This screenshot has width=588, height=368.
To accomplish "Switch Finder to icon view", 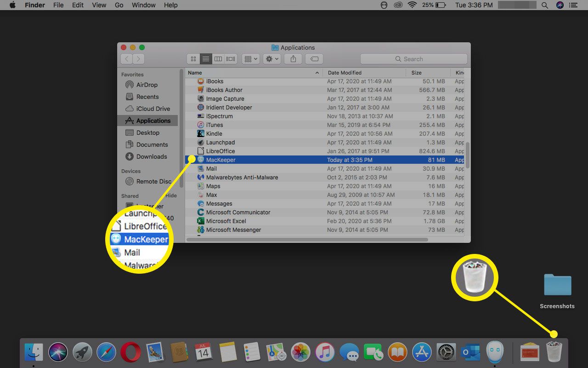I will click(x=193, y=59).
